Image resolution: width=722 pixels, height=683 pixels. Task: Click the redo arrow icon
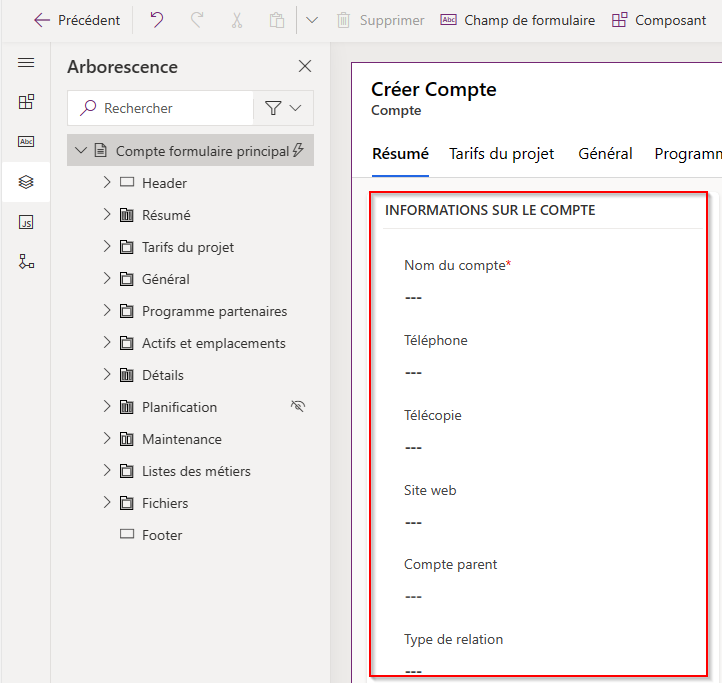pos(197,20)
